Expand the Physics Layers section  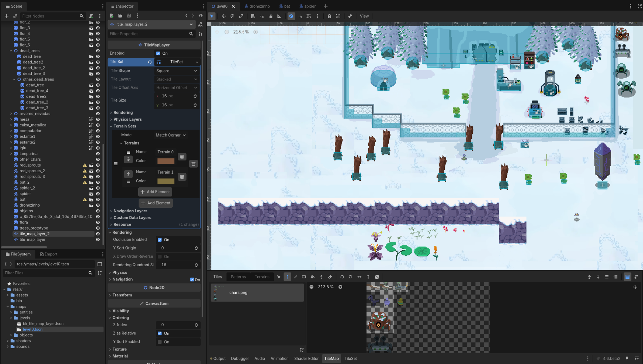coord(127,119)
